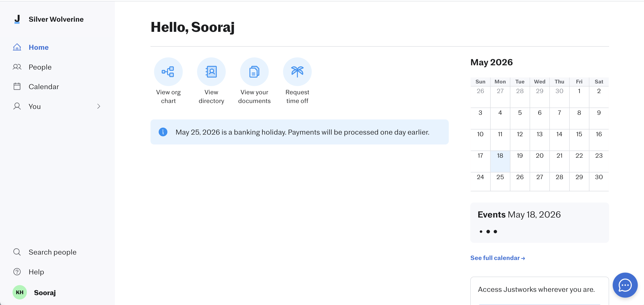Select May 15 on the calendar
The width and height of the screenshot is (644, 305).
[x=579, y=140]
